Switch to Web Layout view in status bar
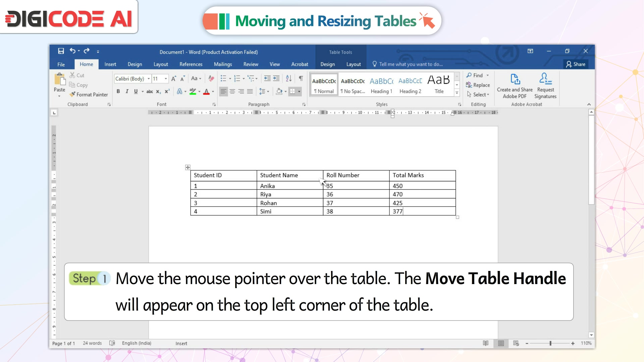Viewport: 644px width, 362px height. (x=516, y=343)
